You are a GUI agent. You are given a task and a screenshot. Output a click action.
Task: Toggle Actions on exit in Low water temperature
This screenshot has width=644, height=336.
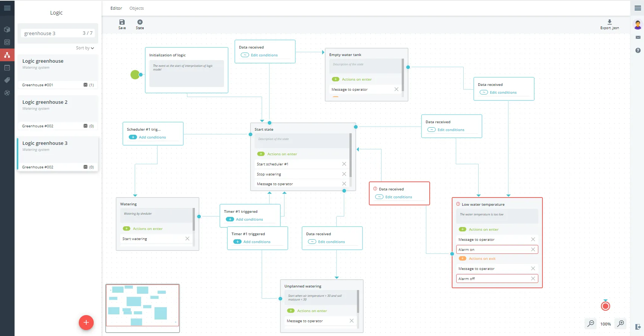[463, 258]
